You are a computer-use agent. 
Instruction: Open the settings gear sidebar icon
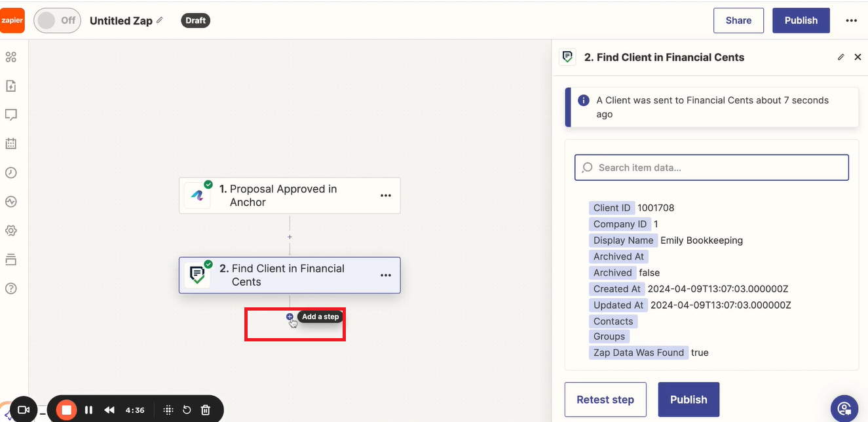point(10,231)
